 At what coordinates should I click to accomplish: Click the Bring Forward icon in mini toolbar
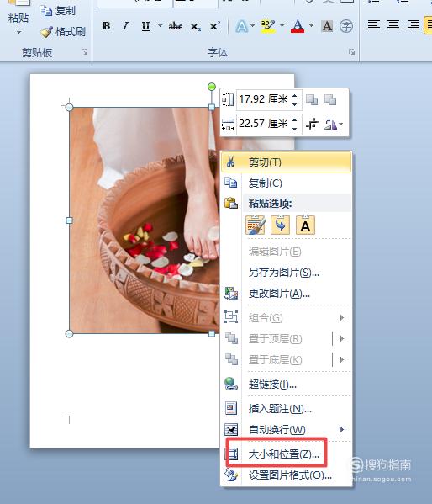pyautogui.click(x=312, y=99)
